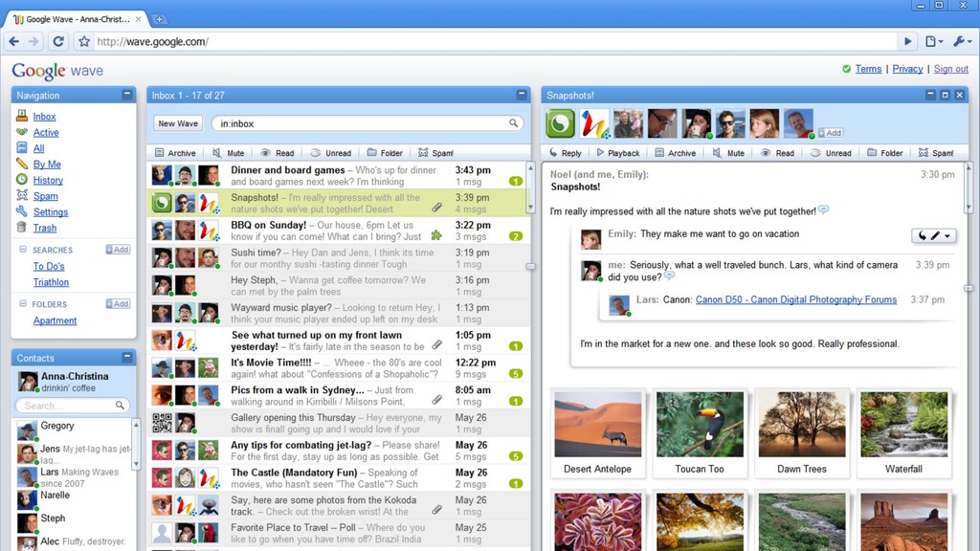
Task: Open Inbox in Navigation panel
Action: pyautogui.click(x=44, y=116)
